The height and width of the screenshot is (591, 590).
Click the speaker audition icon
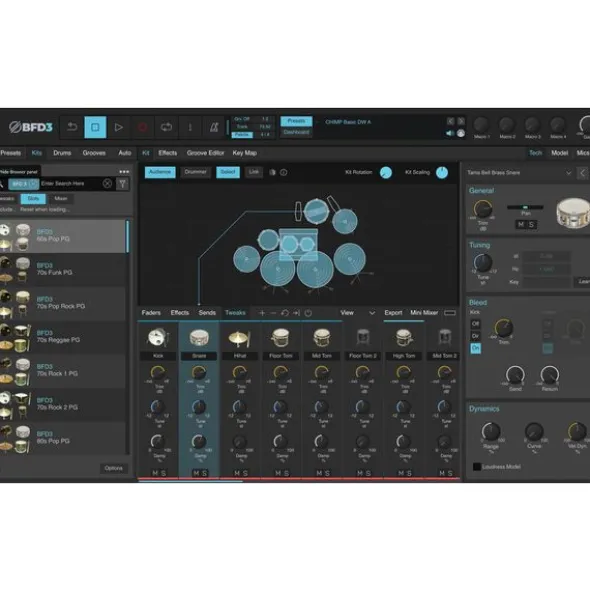450,133
